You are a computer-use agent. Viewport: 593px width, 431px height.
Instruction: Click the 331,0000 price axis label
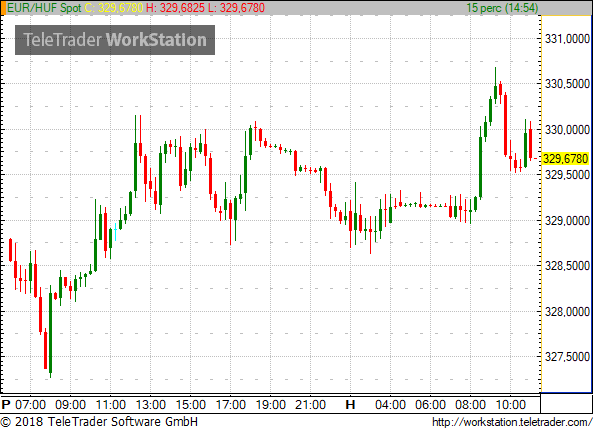click(567, 39)
